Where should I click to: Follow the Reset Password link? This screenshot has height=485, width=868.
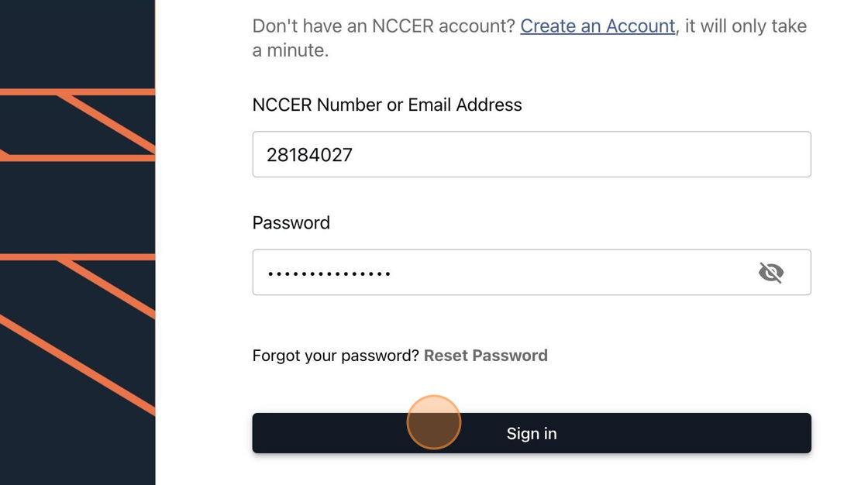486,355
